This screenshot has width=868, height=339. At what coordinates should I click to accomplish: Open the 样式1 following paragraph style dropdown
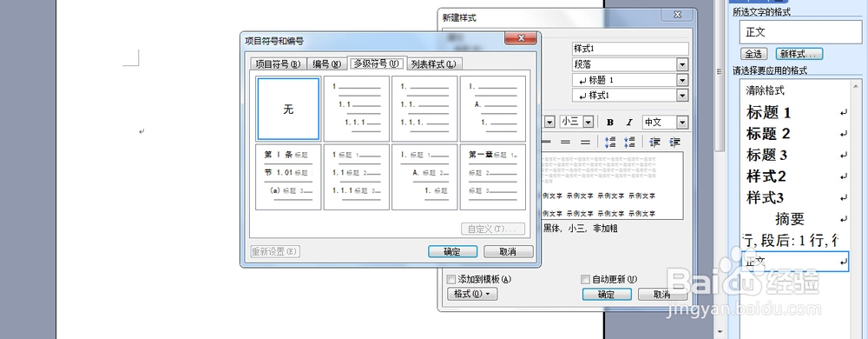(x=682, y=96)
